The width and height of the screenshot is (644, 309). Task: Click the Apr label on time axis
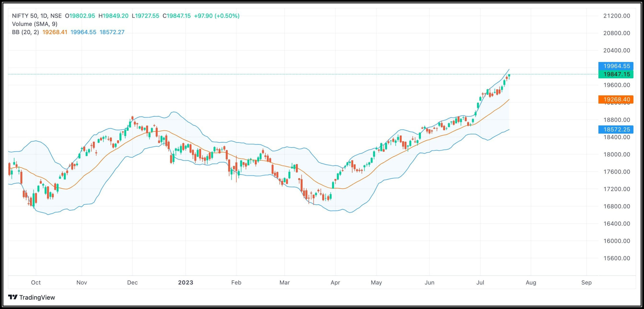click(335, 283)
